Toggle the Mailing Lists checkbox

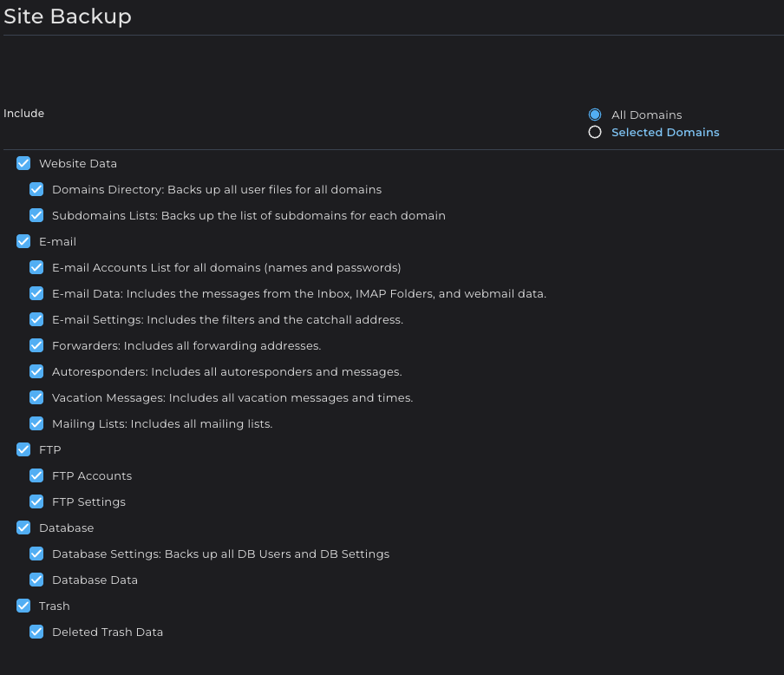coord(36,423)
